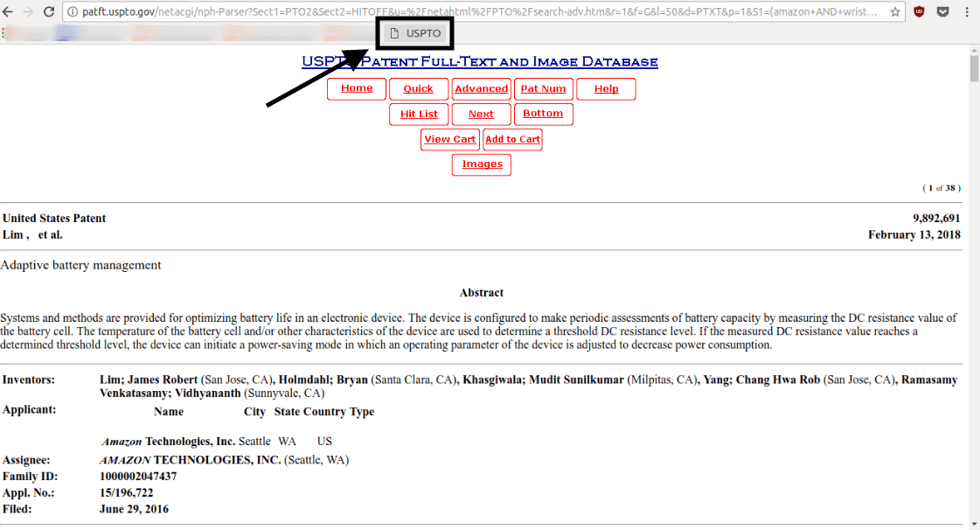Open the Quick search button
This screenshot has width=980, height=530.
tap(418, 88)
